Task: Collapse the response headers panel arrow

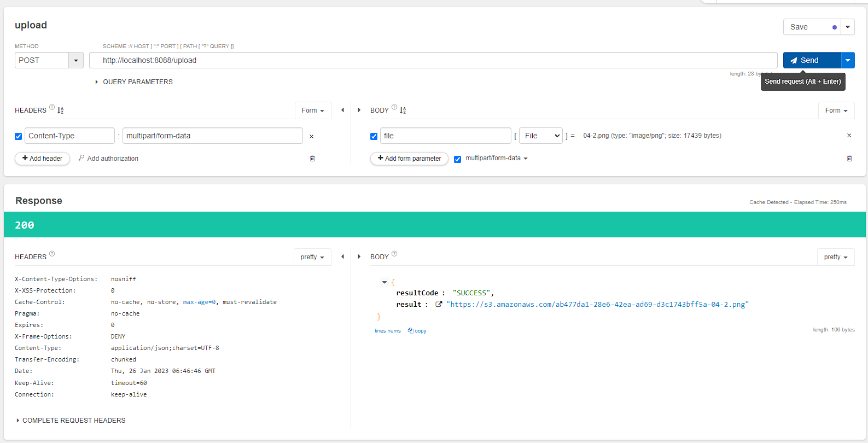Action: [x=343, y=257]
